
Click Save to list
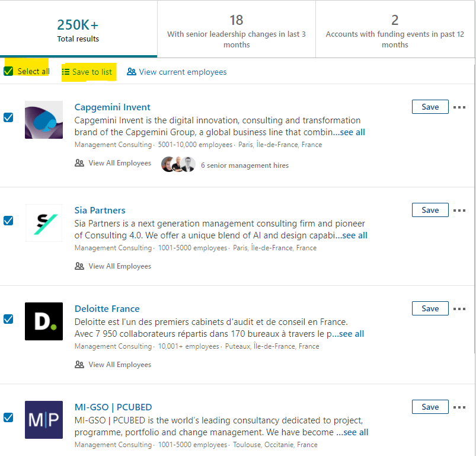(87, 72)
